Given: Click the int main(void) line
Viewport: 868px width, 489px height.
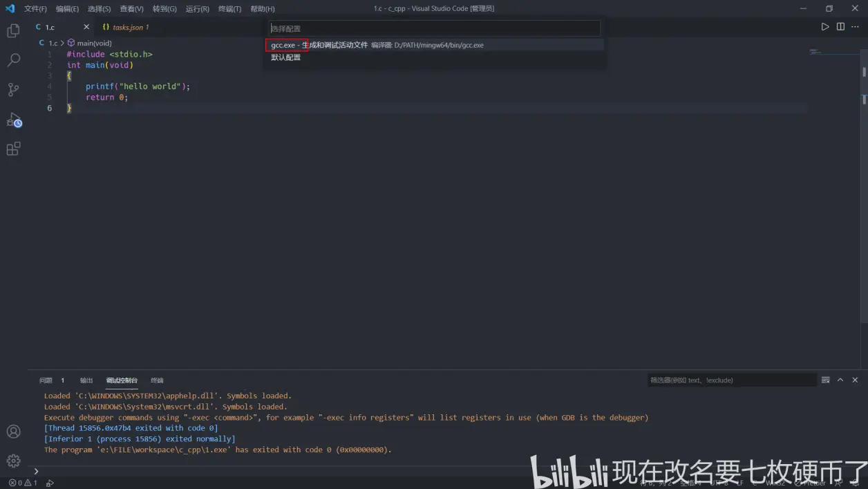Looking at the screenshot, I should [x=100, y=65].
